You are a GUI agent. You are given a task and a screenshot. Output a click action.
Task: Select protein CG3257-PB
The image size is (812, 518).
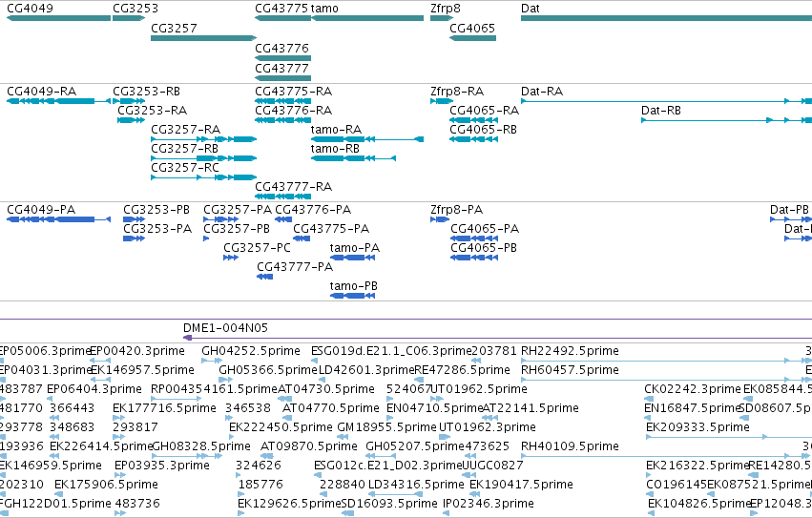click(x=206, y=238)
